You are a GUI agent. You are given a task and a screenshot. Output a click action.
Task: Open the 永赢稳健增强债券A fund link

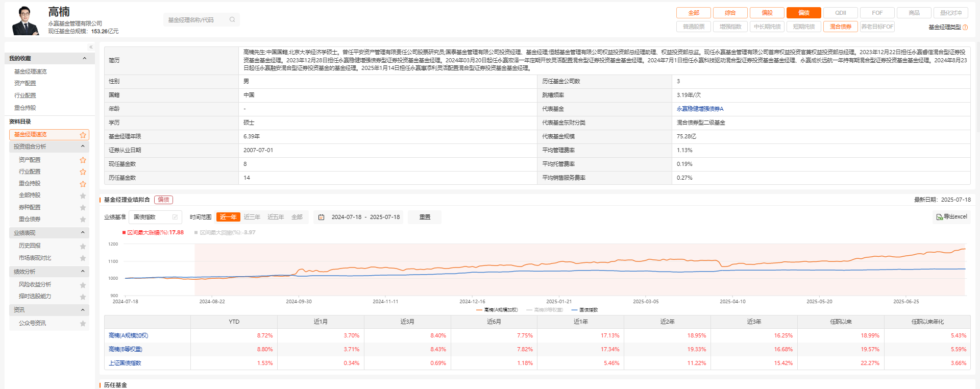click(700, 109)
